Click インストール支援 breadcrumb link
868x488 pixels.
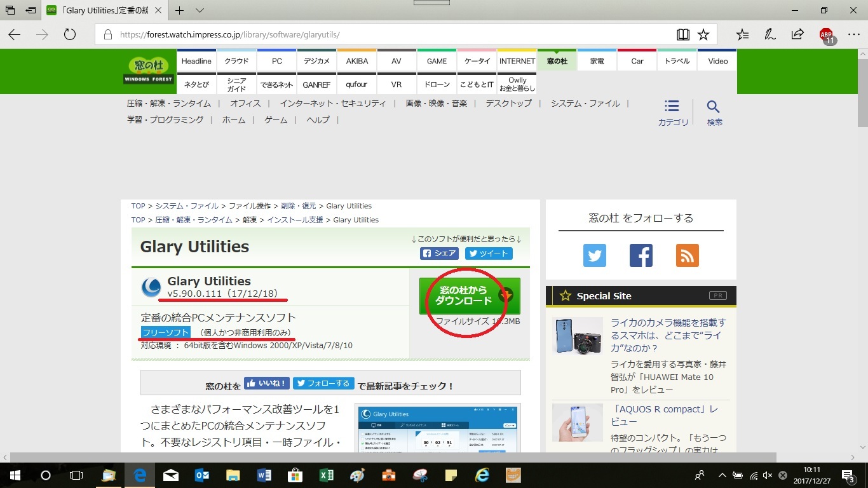tap(295, 220)
